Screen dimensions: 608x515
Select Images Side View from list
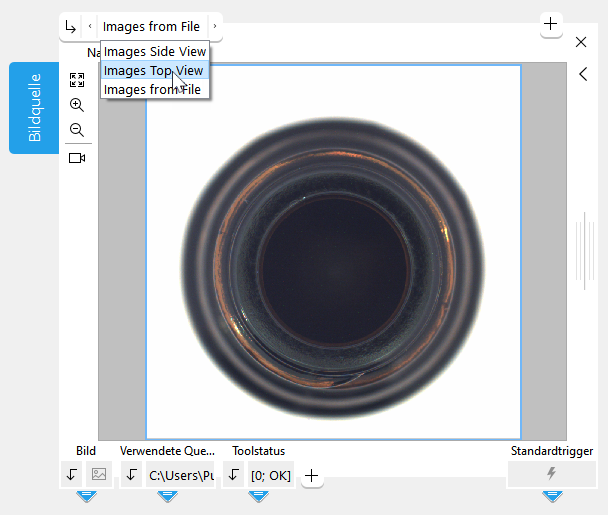click(154, 51)
